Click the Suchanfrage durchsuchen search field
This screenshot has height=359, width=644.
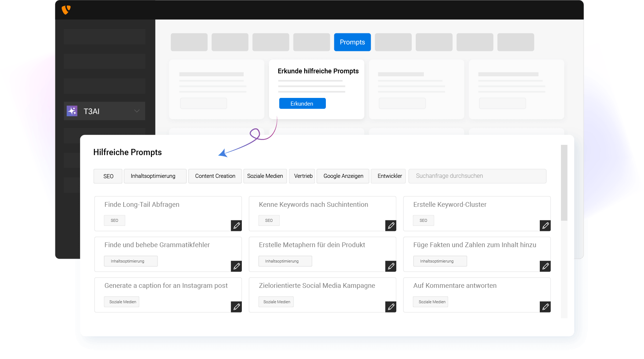[x=477, y=176]
